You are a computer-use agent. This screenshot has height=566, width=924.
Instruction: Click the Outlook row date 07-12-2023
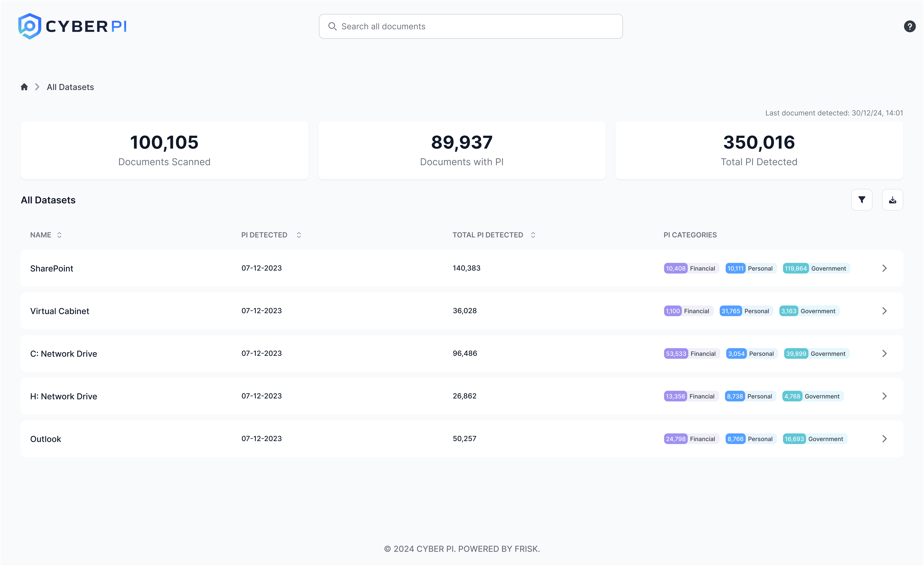262,439
